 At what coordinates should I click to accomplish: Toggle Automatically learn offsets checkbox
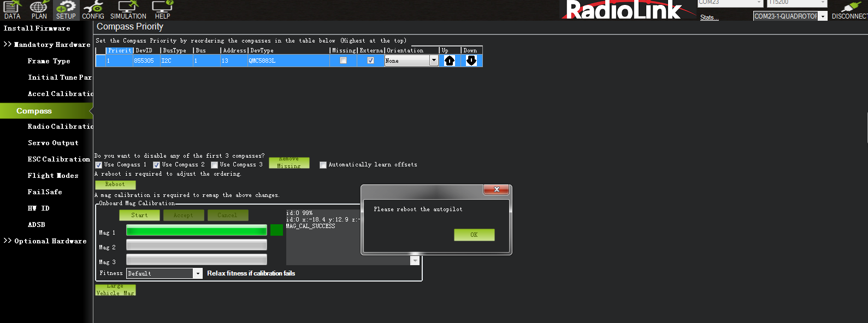(323, 165)
